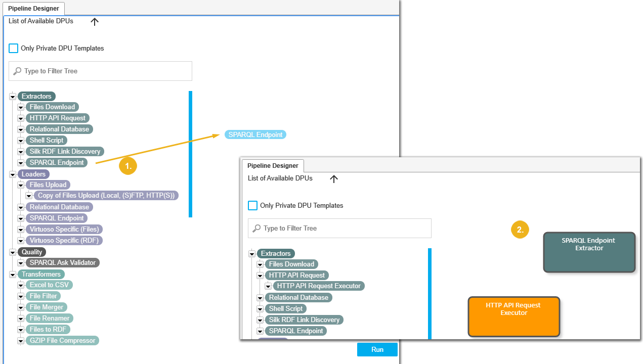Screen dimensions: 643x364
Task: Enable Only Private DPU Templates in main panel
Action: click(x=14, y=49)
